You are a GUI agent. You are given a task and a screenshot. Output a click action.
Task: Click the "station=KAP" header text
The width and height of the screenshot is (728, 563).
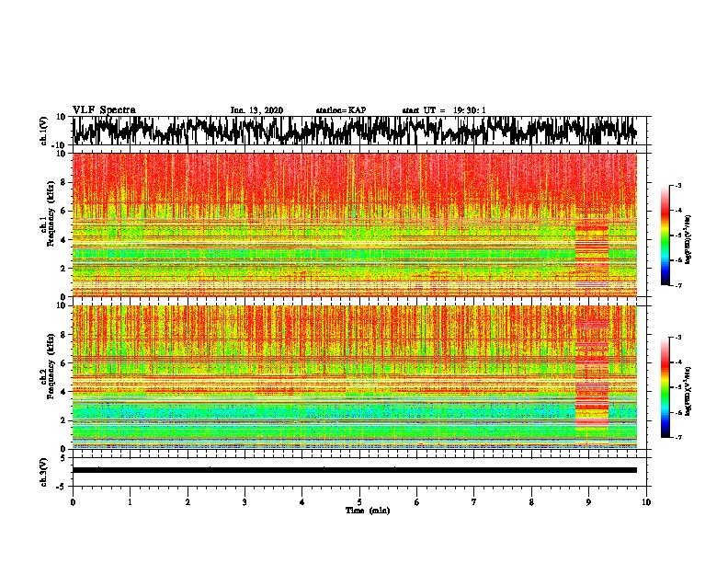[341, 110]
